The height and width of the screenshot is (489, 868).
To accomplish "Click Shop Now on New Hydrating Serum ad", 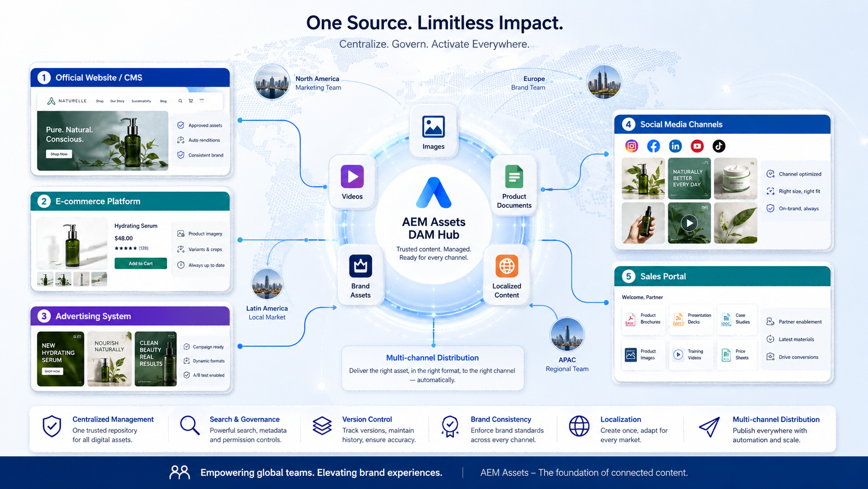I will pyautogui.click(x=52, y=372).
